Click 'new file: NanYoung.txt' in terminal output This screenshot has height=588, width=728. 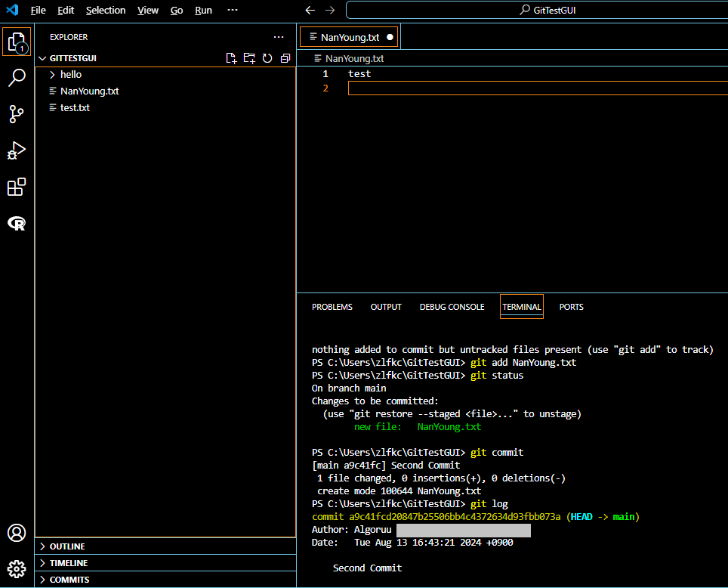(418, 427)
